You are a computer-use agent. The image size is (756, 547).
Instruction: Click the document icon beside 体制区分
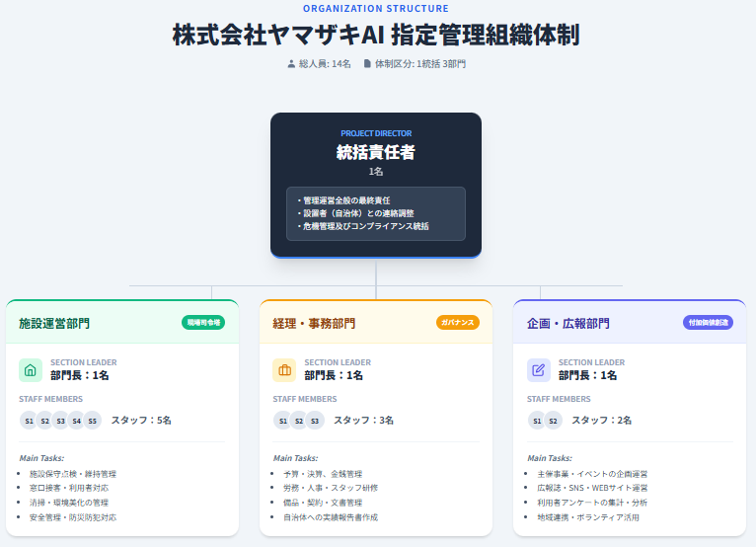368,64
